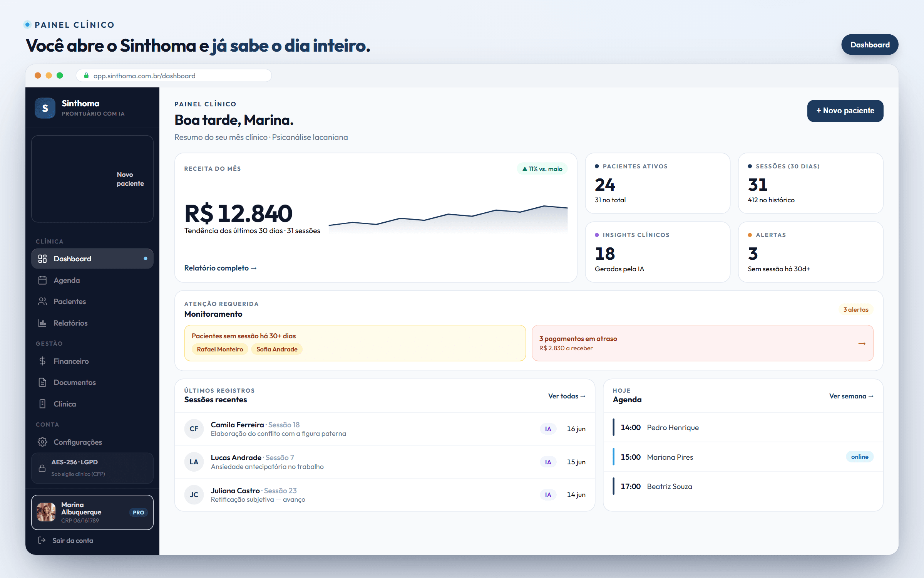Click "Ver todas" in Sessões recentes
This screenshot has width=924, height=578.
[x=567, y=396]
